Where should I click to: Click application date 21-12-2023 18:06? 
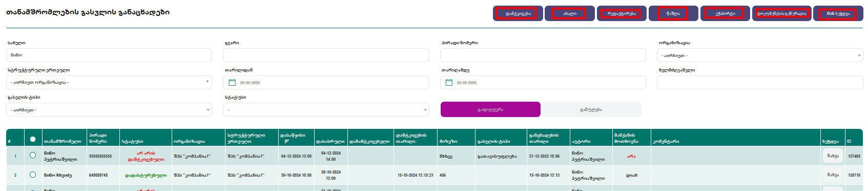click(544, 156)
